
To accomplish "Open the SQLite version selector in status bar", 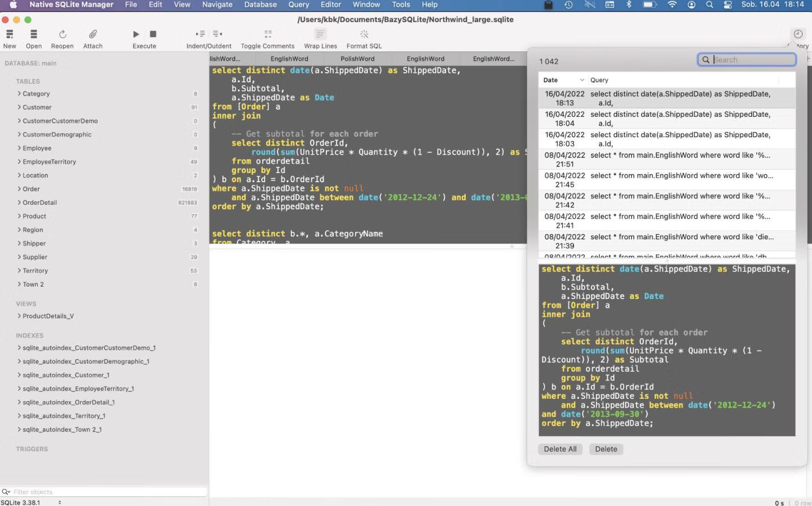I will (59, 502).
